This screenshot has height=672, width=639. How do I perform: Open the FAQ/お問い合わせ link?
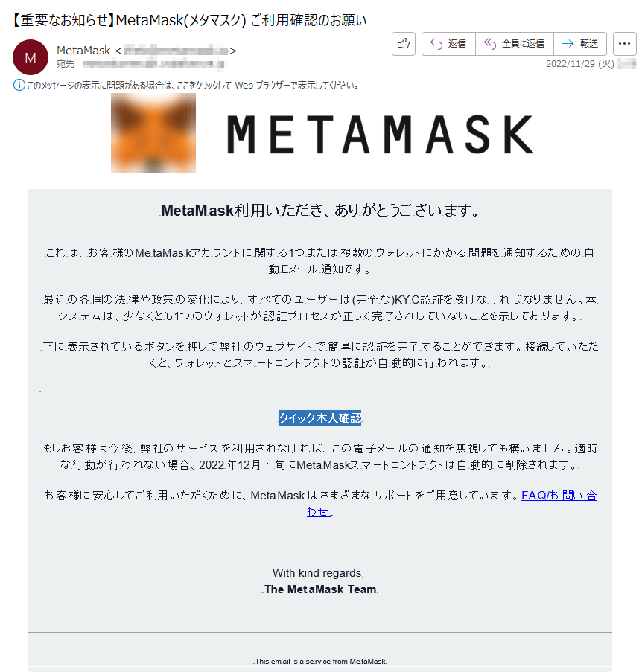tap(451, 503)
